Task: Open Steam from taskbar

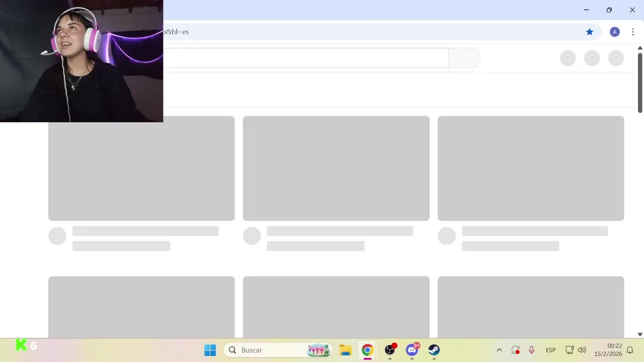Action: tap(434, 350)
